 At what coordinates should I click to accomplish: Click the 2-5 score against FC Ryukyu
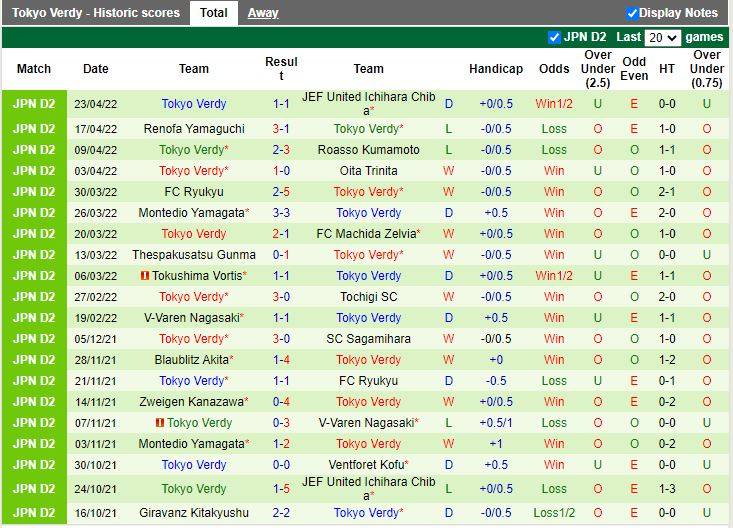[281, 192]
